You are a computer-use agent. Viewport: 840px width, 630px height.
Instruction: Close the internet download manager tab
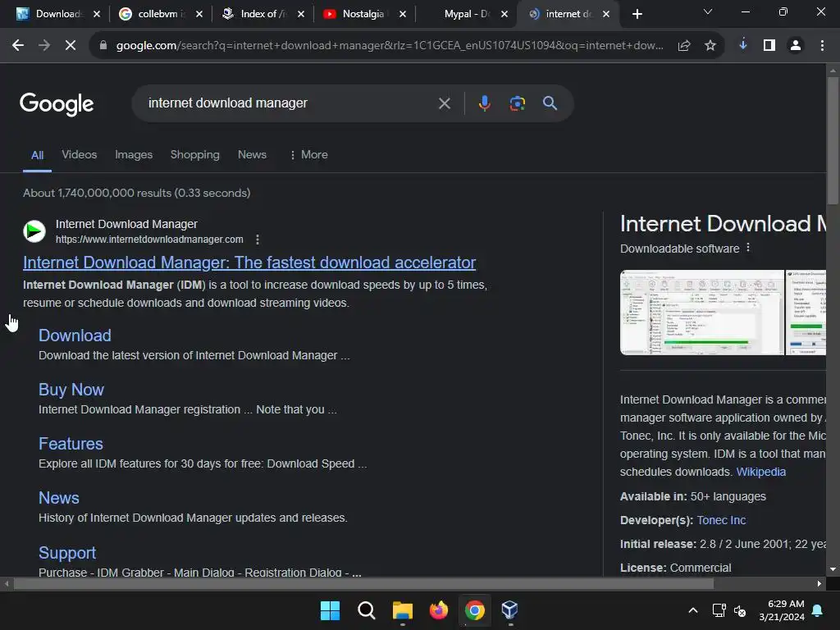point(606,14)
